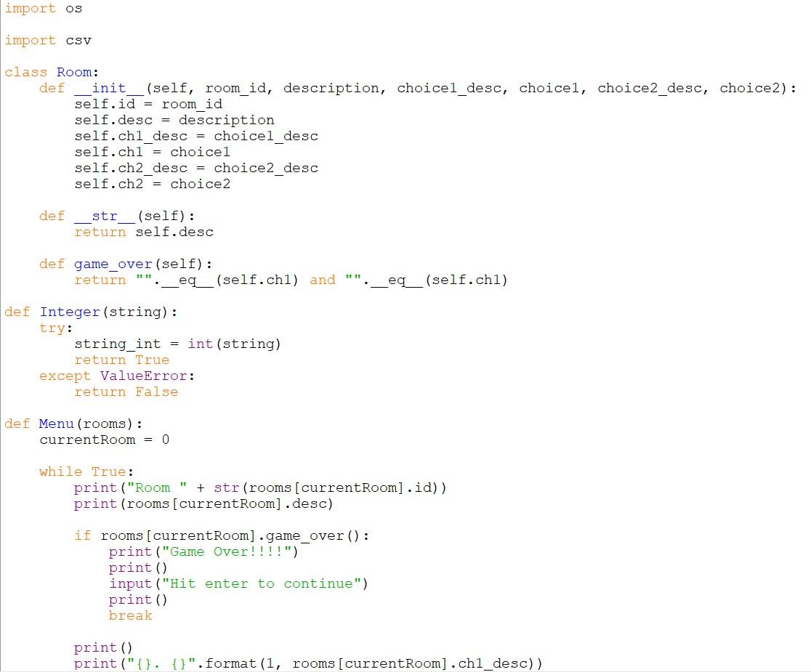Click the '"Hit enter to continue"' string
Image resolution: width=811 pixels, height=672 pixels.
tap(261, 583)
